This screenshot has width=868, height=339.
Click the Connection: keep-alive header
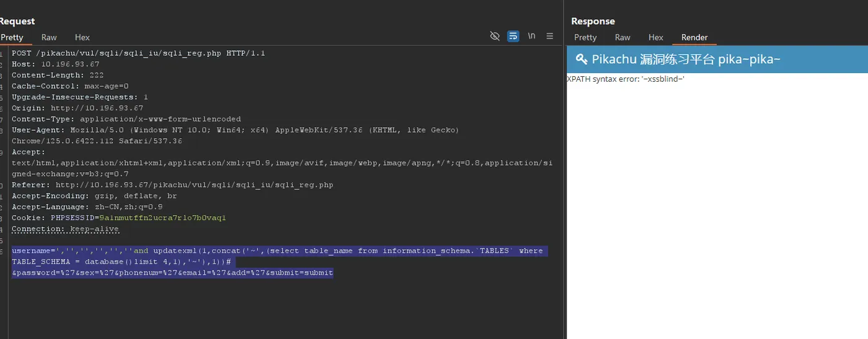point(65,229)
